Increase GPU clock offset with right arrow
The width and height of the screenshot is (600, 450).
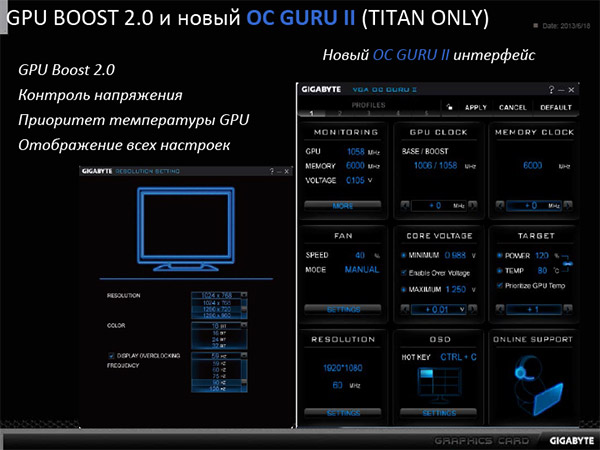(473, 205)
